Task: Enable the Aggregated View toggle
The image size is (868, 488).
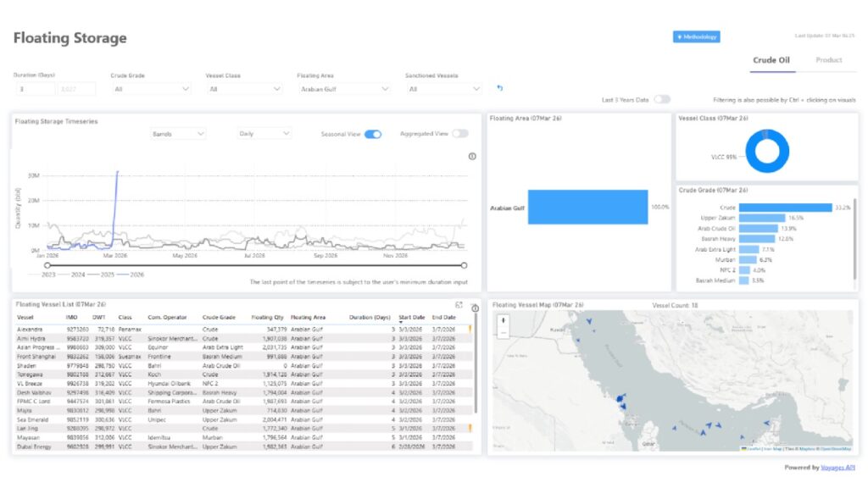Action: 459,134
